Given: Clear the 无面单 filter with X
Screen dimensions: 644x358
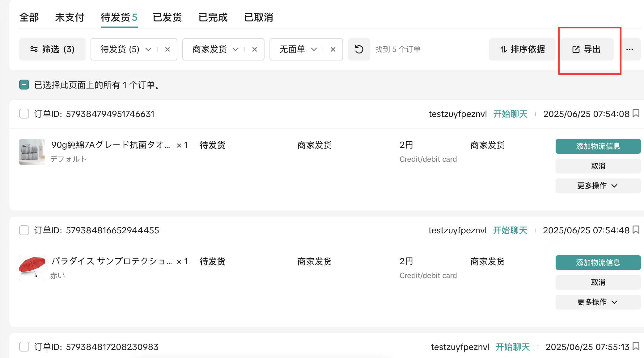Looking at the screenshot, I should coord(333,49).
